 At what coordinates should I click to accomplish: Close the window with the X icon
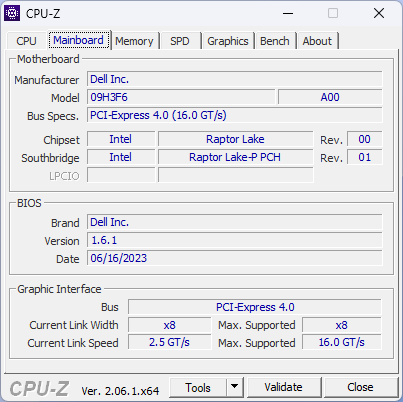(x=379, y=14)
